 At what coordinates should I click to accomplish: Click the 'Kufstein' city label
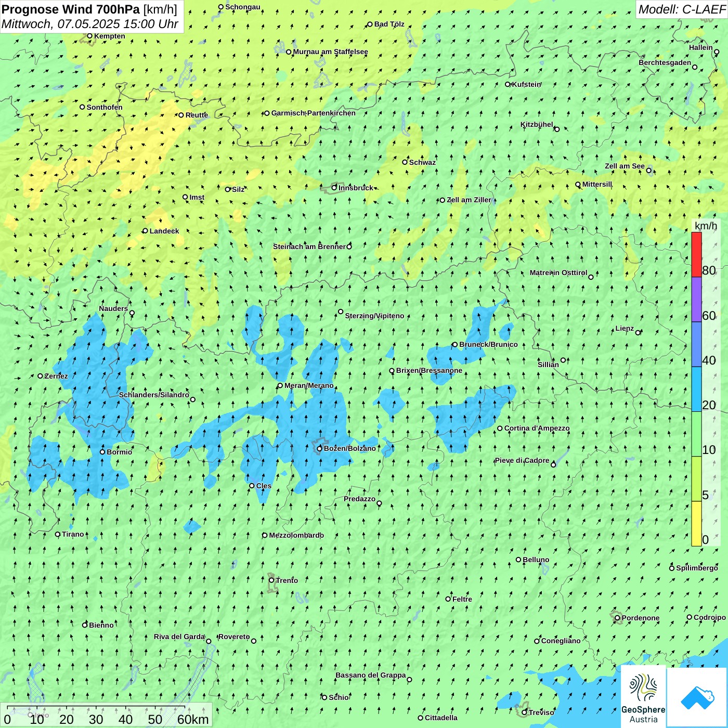(x=527, y=84)
